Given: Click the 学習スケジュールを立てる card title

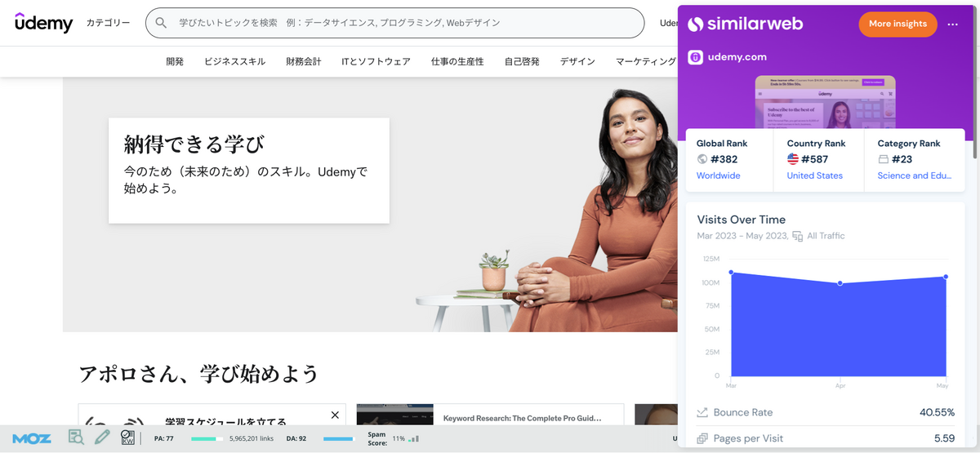Looking at the screenshot, I should 226,423.
